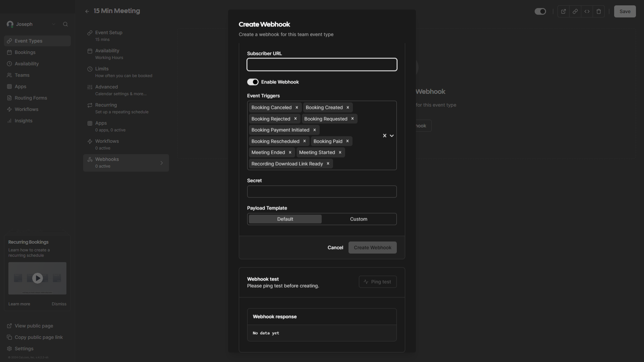This screenshot has width=644, height=362.
Task: Switch to the Availability Working Hours tab
Action: click(x=126, y=54)
